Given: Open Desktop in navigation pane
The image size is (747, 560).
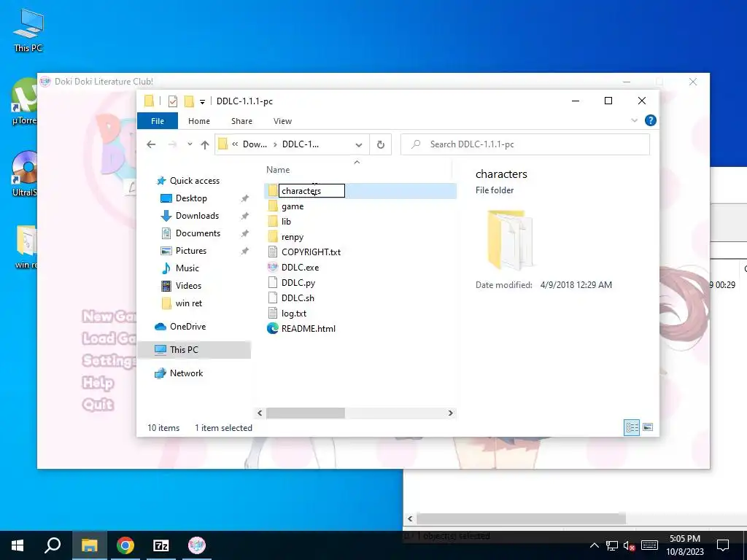Looking at the screenshot, I should point(191,198).
